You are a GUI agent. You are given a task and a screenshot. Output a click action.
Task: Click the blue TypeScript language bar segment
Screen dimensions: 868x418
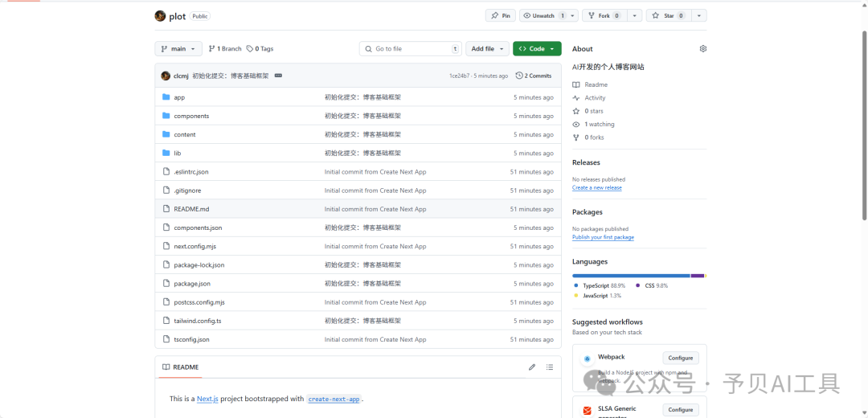(x=631, y=276)
